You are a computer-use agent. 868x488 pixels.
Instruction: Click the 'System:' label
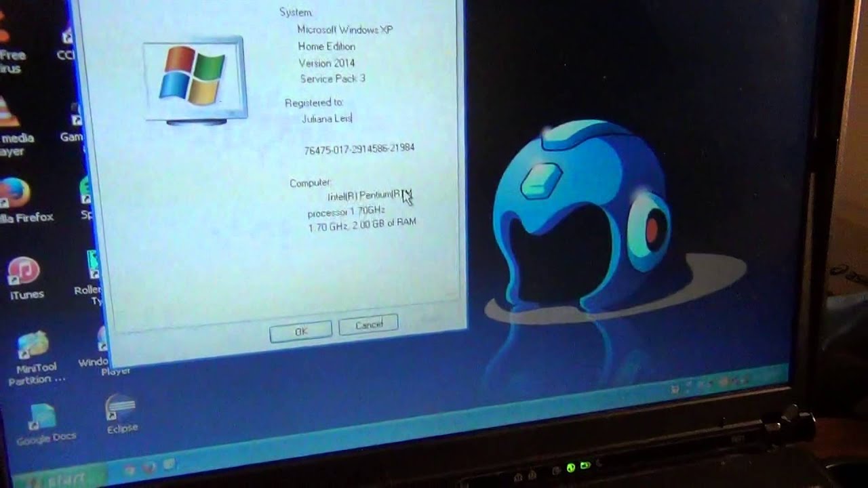coord(296,12)
